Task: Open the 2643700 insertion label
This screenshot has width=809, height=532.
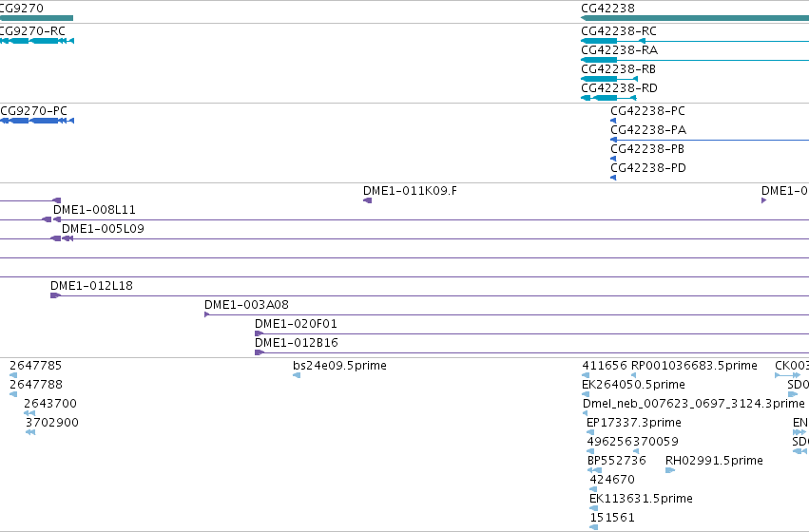Action: click(x=50, y=404)
